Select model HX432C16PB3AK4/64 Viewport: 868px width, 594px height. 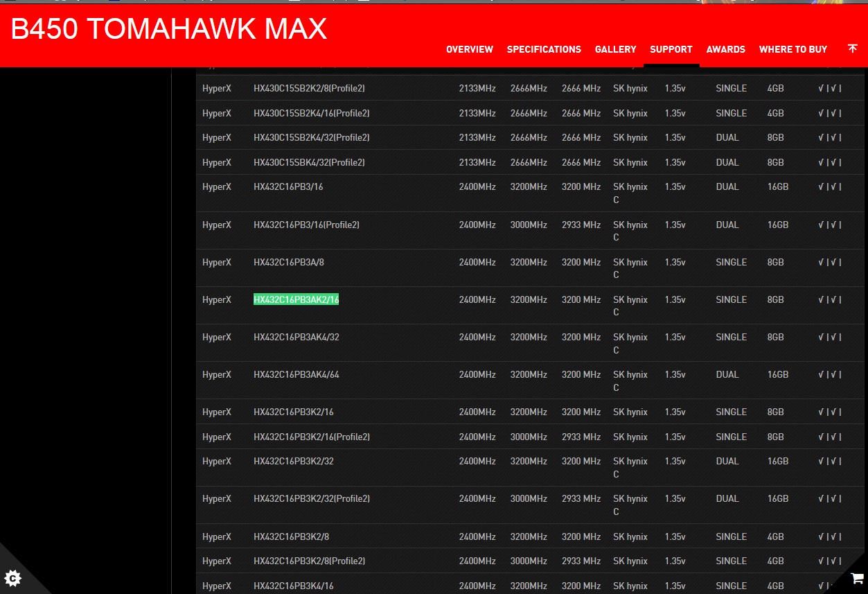coord(296,374)
